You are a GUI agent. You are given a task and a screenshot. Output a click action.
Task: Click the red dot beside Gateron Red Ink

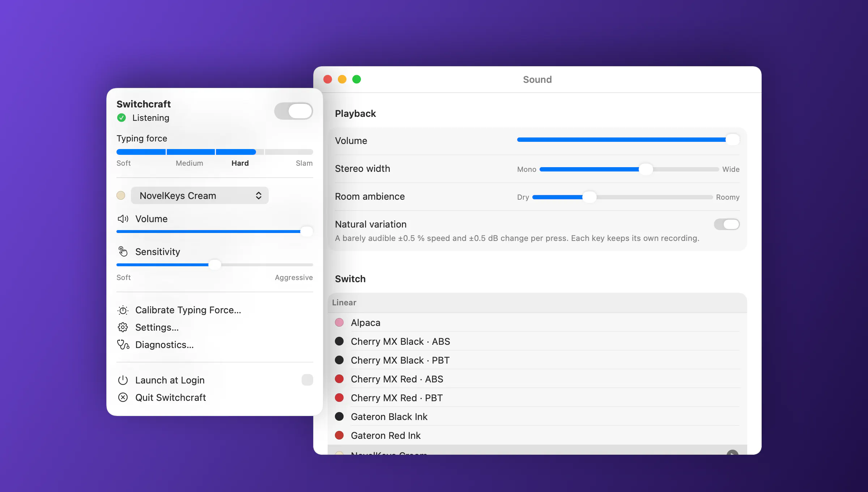pos(339,435)
